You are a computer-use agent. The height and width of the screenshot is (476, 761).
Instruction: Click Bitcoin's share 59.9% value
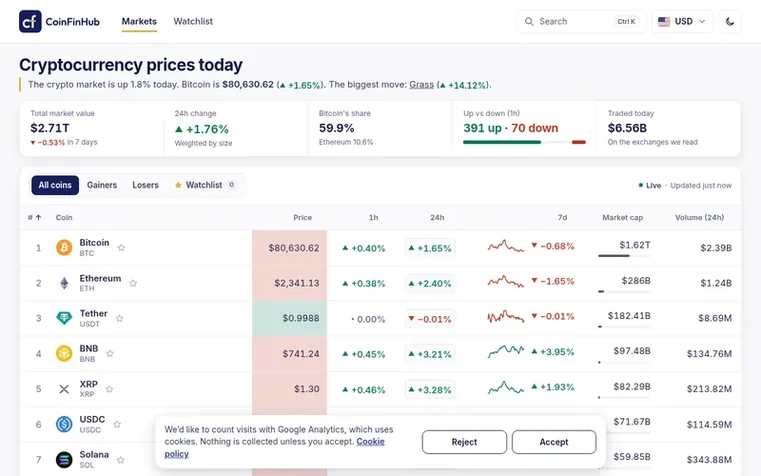click(x=336, y=128)
